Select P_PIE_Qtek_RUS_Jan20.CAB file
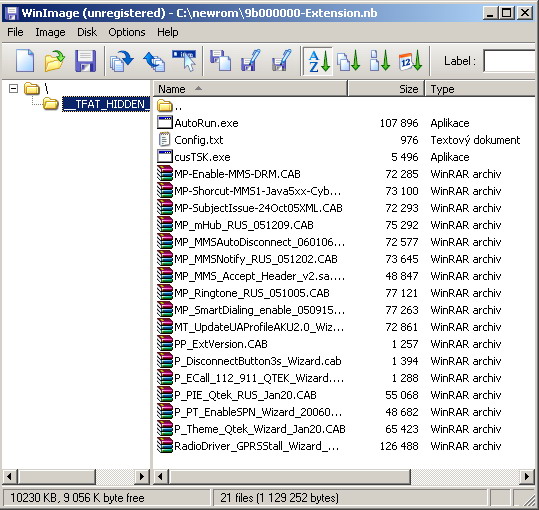The height and width of the screenshot is (510, 539). pos(245,395)
